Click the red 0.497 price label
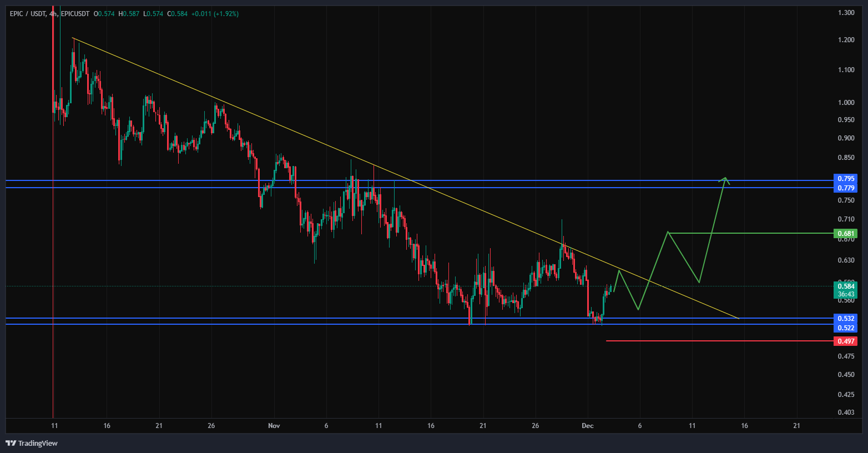 pyautogui.click(x=846, y=341)
